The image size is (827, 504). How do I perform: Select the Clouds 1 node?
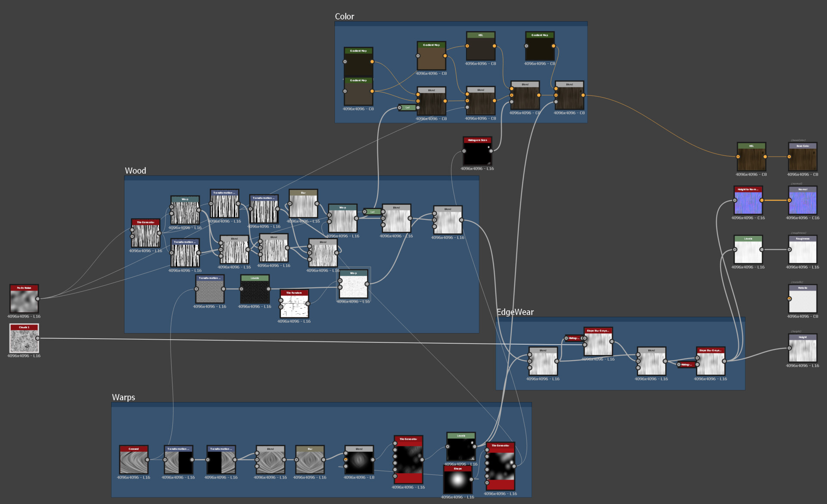click(24, 338)
